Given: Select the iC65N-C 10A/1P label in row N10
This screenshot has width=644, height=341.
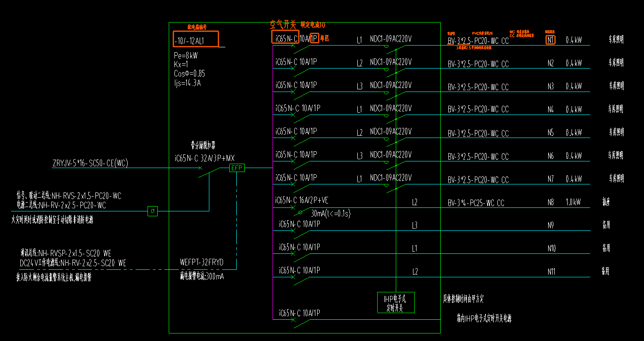Looking at the screenshot, I should [300, 247].
